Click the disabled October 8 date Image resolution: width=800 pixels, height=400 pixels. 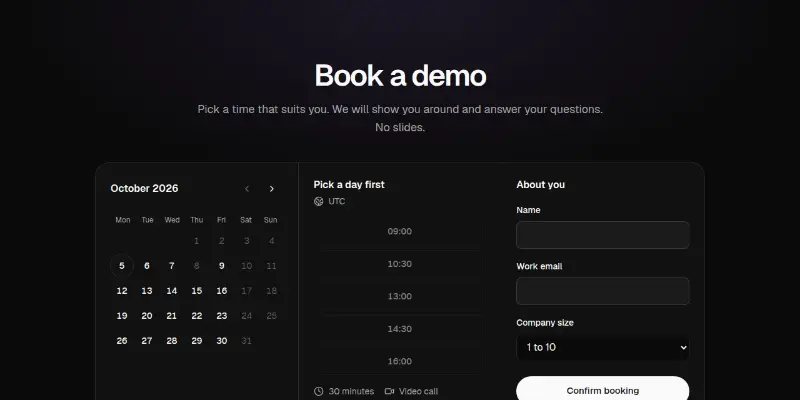click(x=197, y=266)
